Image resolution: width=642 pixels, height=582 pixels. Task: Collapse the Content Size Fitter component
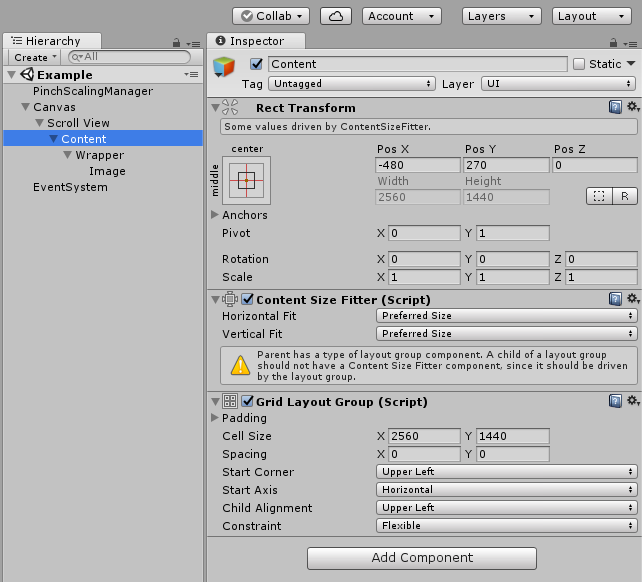coord(215,300)
